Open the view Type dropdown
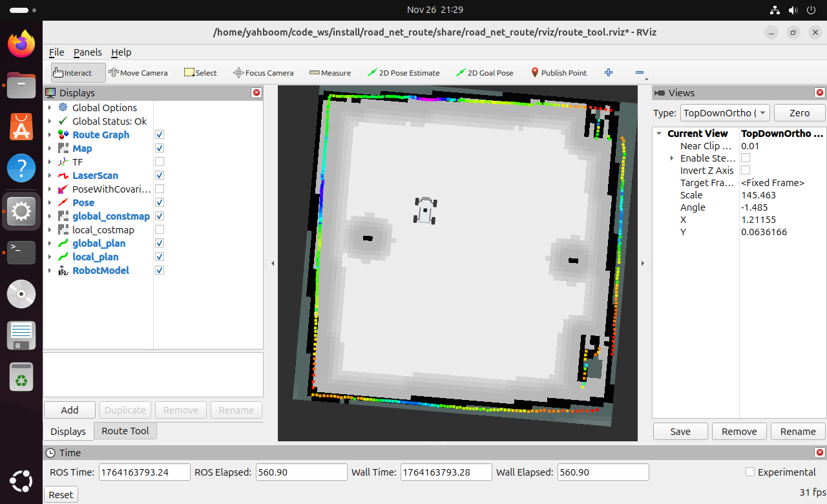 725,113
